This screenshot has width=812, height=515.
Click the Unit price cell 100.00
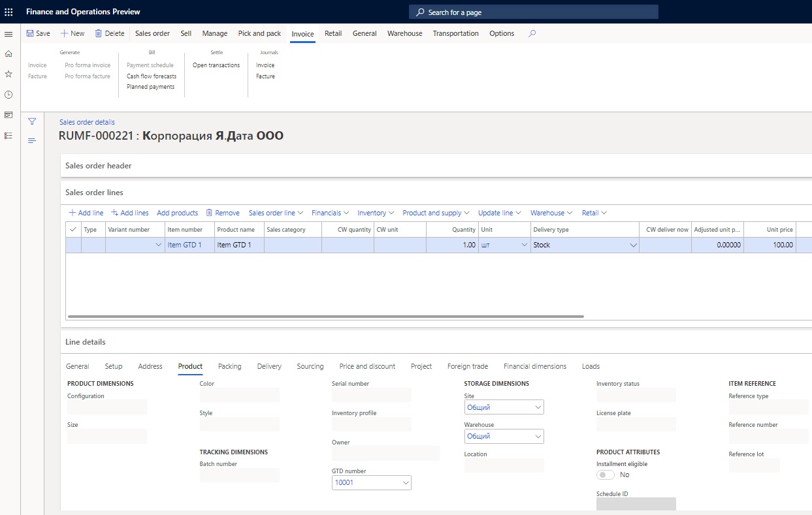pos(770,245)
